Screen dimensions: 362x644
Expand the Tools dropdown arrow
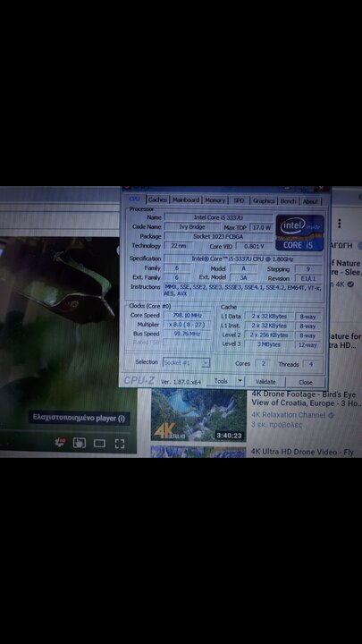tap(240, 381)
